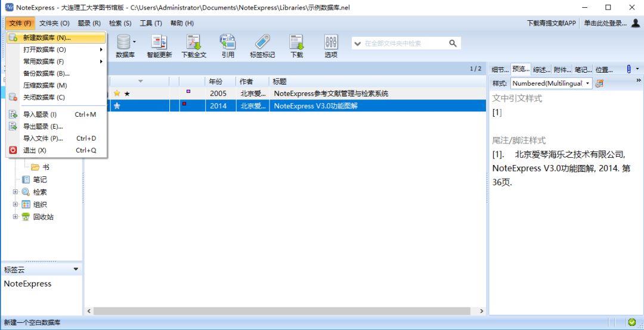Open the 数据库 dropdown arrow
Viewport: 644px width, 330px height.
(134, 42)
